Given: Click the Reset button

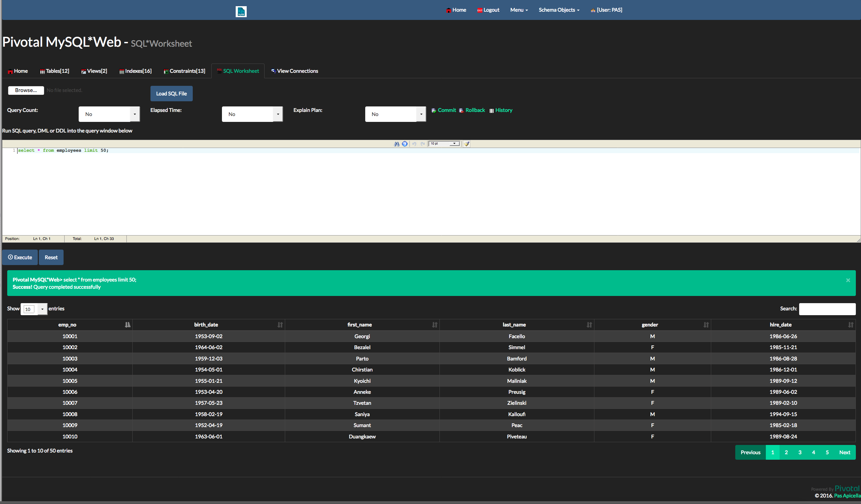Looking at the screenshot, I should (x=51, y=257).
